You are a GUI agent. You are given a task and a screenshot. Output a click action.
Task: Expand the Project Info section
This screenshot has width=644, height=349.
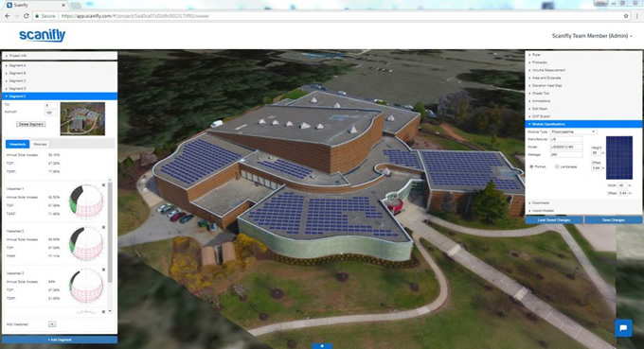point(60,56)
